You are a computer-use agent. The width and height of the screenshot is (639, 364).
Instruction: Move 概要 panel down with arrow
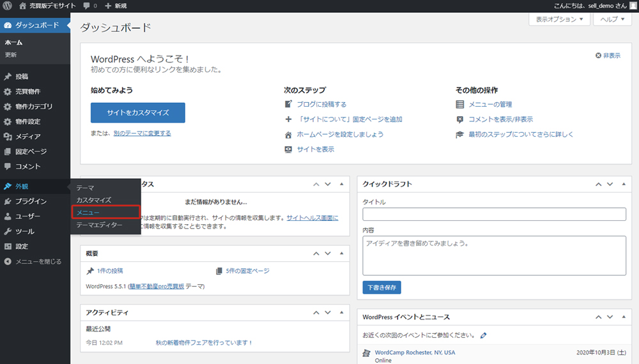(x=328, y=254)
